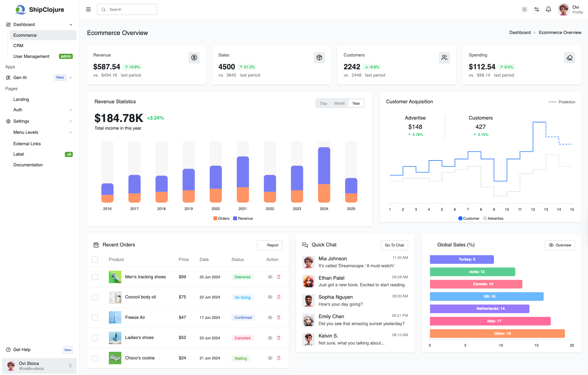Click inside the Search field
588x375 pixels.
(x=127, y=9)
